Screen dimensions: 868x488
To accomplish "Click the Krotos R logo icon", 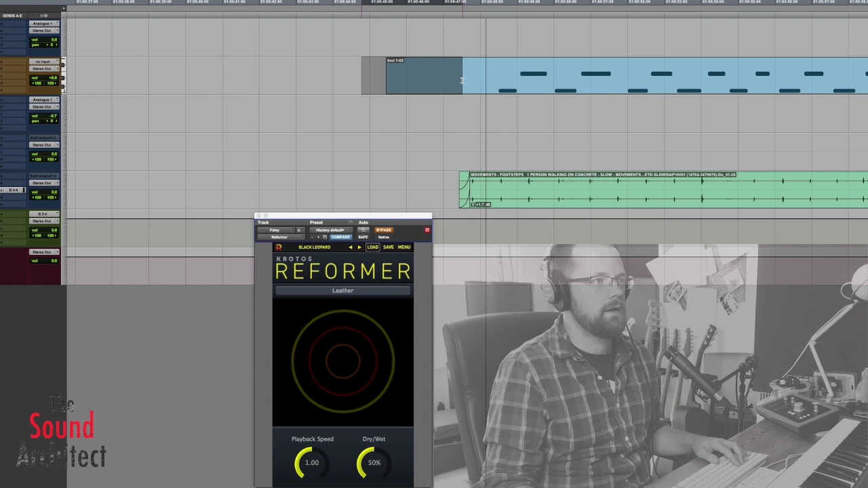I will (x=279, y=247).
